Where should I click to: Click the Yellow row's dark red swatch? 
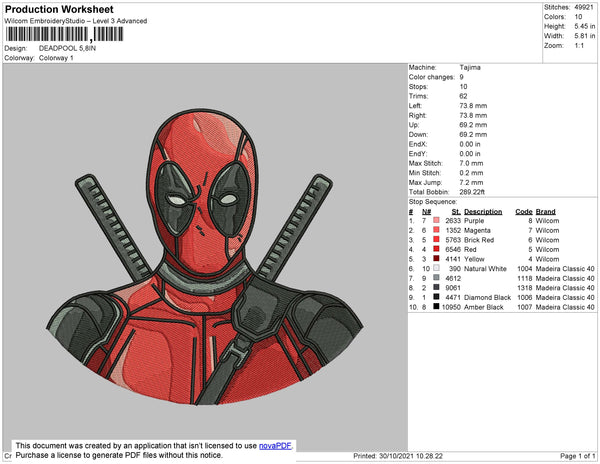coord(436,259)
